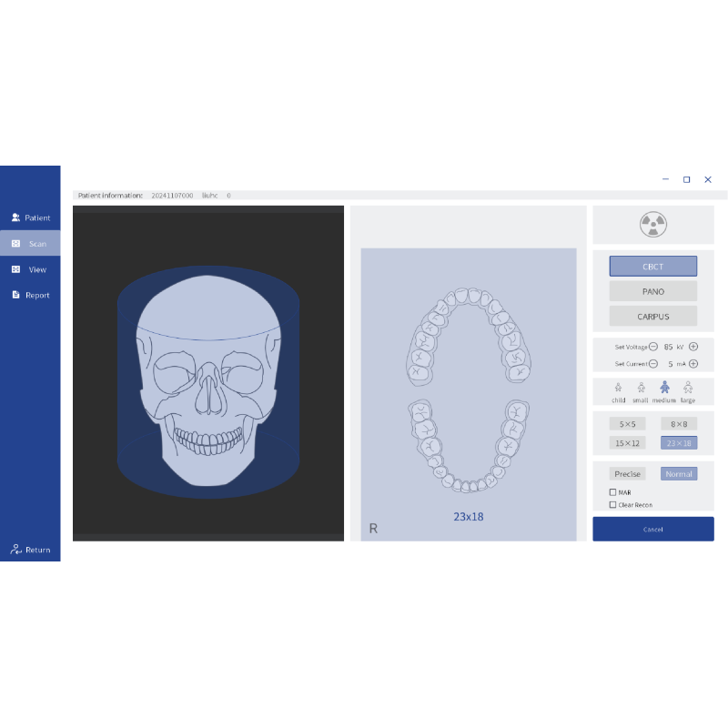The image size is (728, 728).
Task: Maximize the application window
Action: 687,179
